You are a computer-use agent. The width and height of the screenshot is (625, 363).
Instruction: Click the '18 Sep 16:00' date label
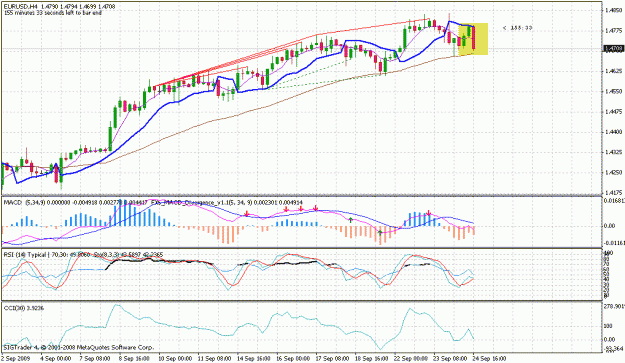[x=372, y=359]
